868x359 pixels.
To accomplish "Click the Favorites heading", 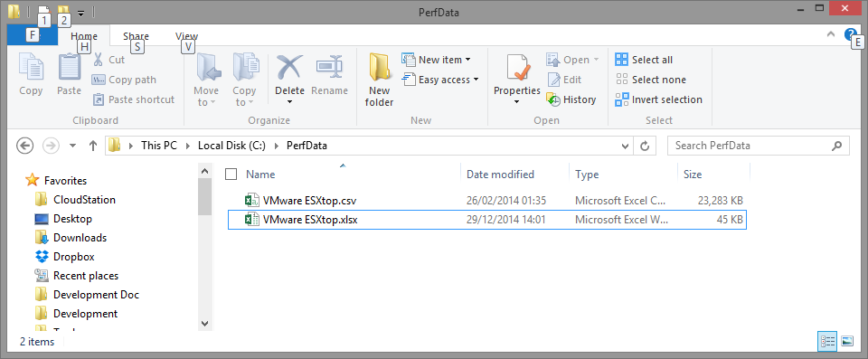I will point(56,180).
